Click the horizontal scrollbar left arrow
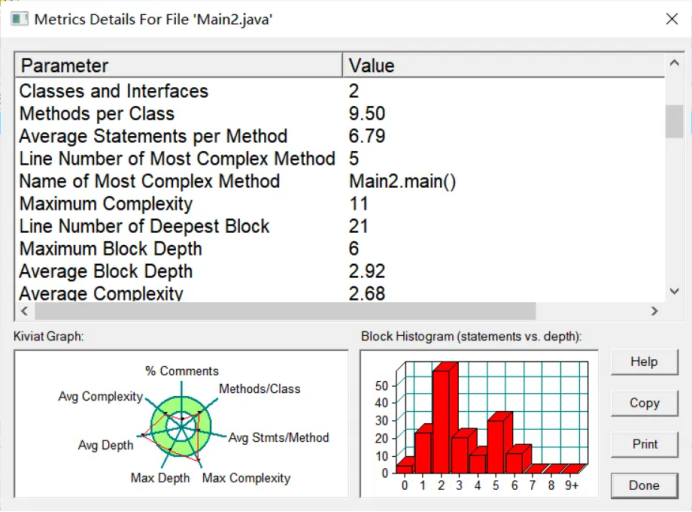Screen dimensions: 692x512 (25, 311)
